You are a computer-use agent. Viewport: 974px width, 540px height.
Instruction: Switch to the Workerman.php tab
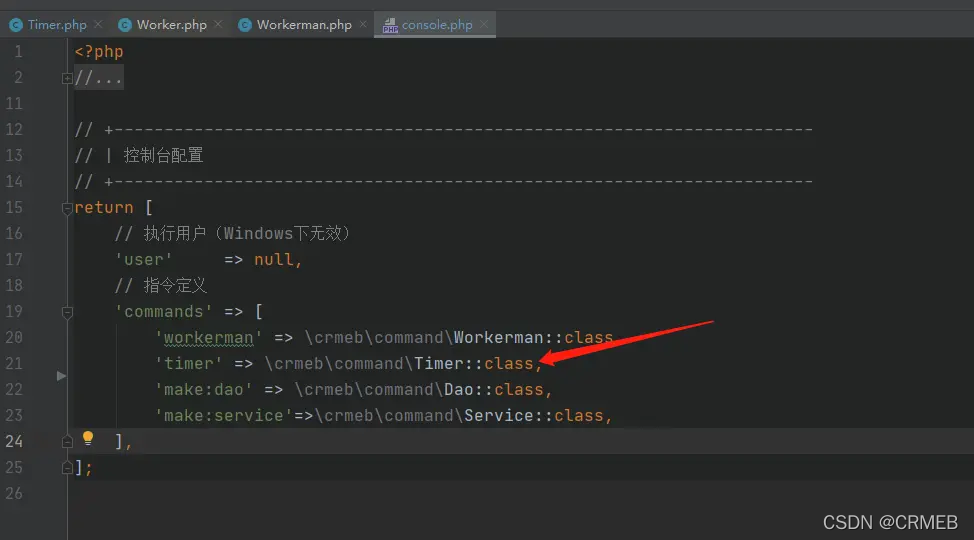tap(304, 25)
